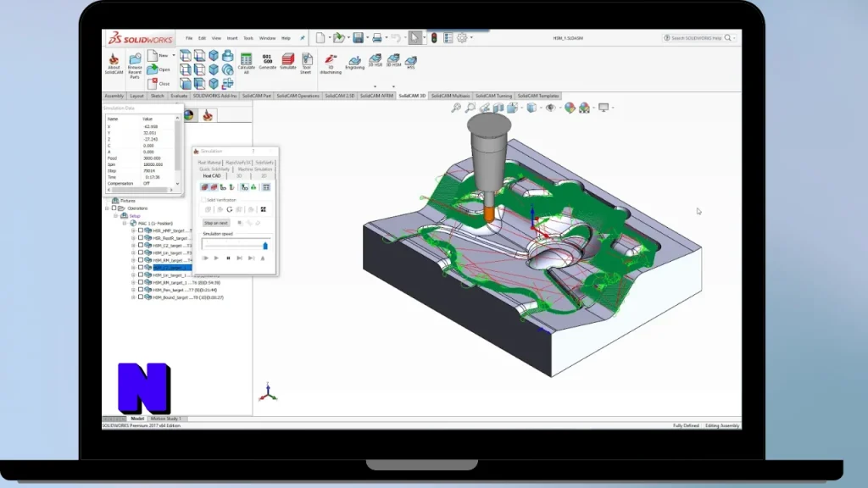Check the Operations checkbox

point(114,208)
